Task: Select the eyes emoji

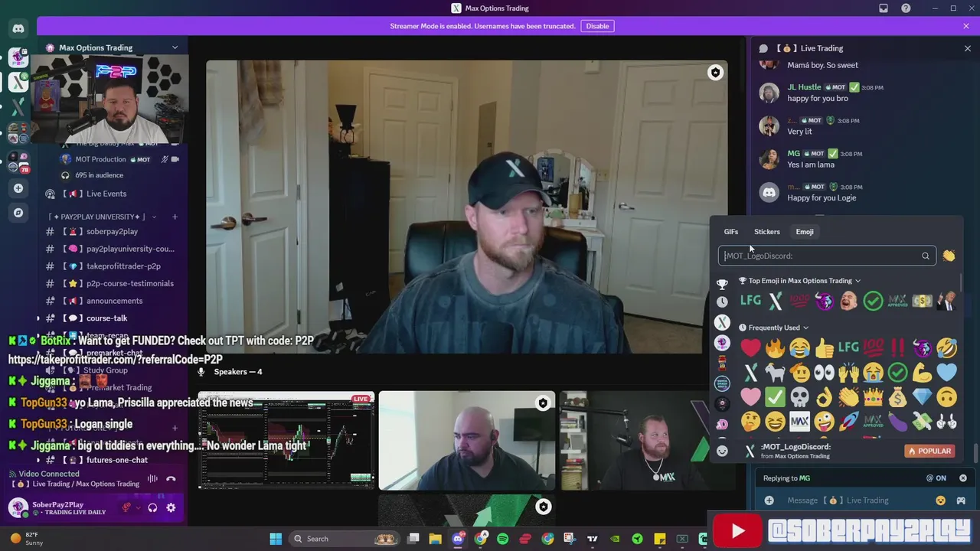Action: click(x=824, y=373)
